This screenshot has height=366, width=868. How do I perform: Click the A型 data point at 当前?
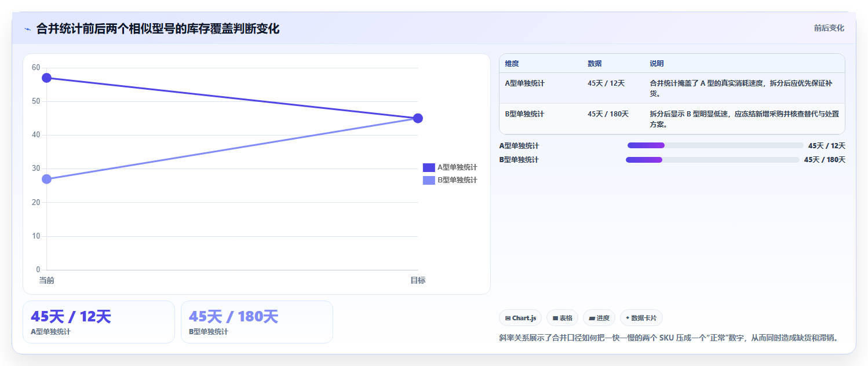[47, 78]
